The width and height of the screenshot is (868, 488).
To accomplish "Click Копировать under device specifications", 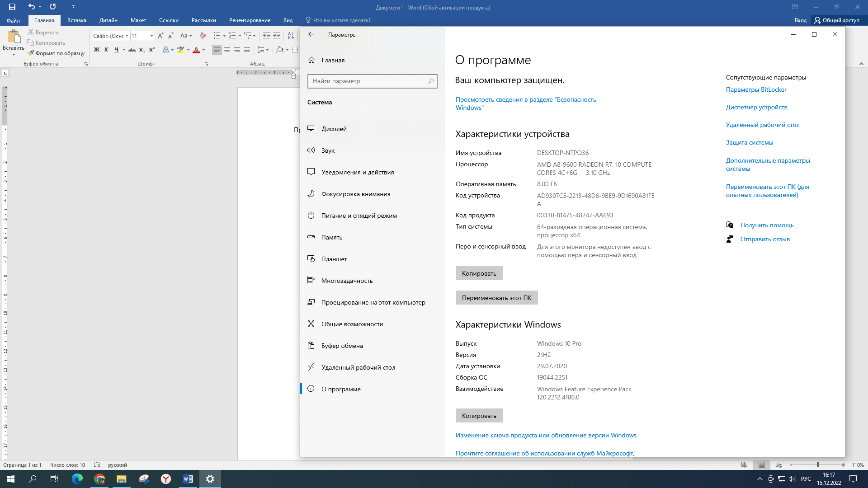I will (479, 273).
